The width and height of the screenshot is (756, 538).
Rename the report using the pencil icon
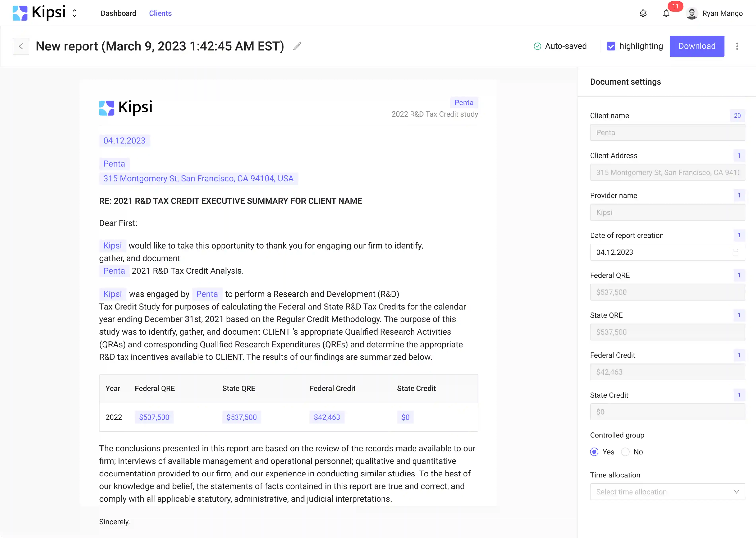[x=297, y=46]
